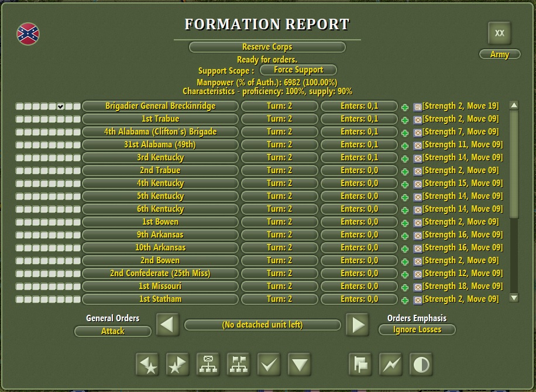Click the Confederate battle flag emblem
This screenshot has width=536, height=392.
(28, 34)
